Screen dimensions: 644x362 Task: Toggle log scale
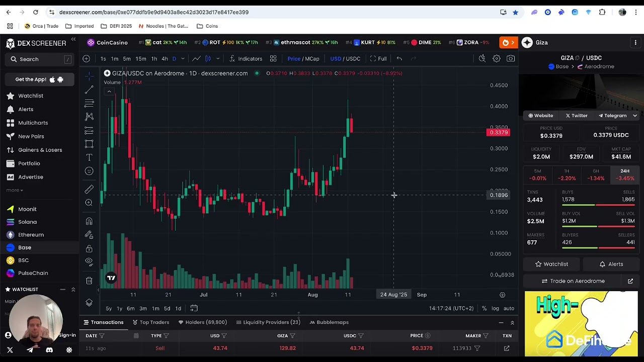click(495, 308)
